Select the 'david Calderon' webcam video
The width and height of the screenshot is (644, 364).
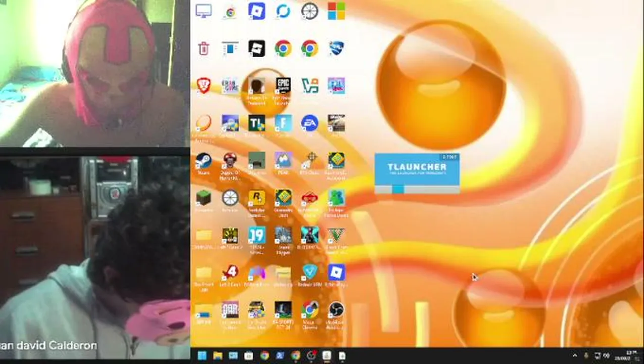95,258
